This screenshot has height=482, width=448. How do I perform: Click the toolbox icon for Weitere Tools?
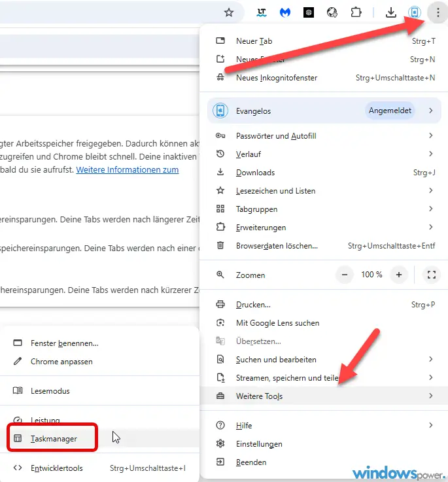pyautogui.click(x=220, y=396)
